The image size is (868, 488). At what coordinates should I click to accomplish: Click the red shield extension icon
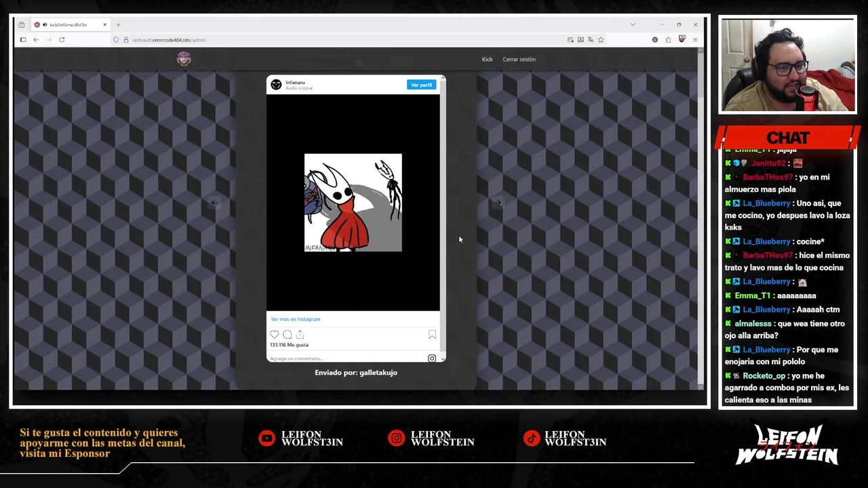tap(682, 39)
